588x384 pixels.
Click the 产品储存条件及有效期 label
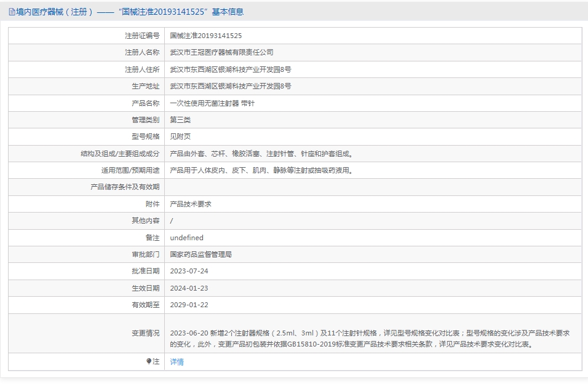[125, 187]
